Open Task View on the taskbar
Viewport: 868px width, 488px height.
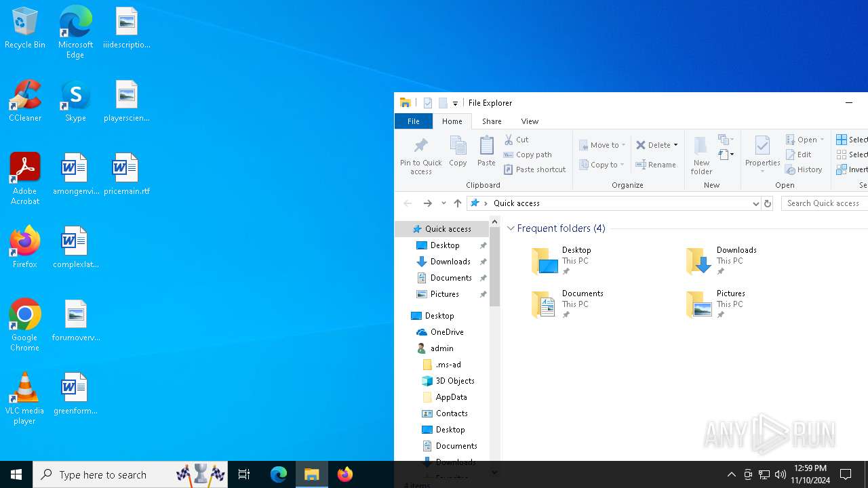point(244,474)
